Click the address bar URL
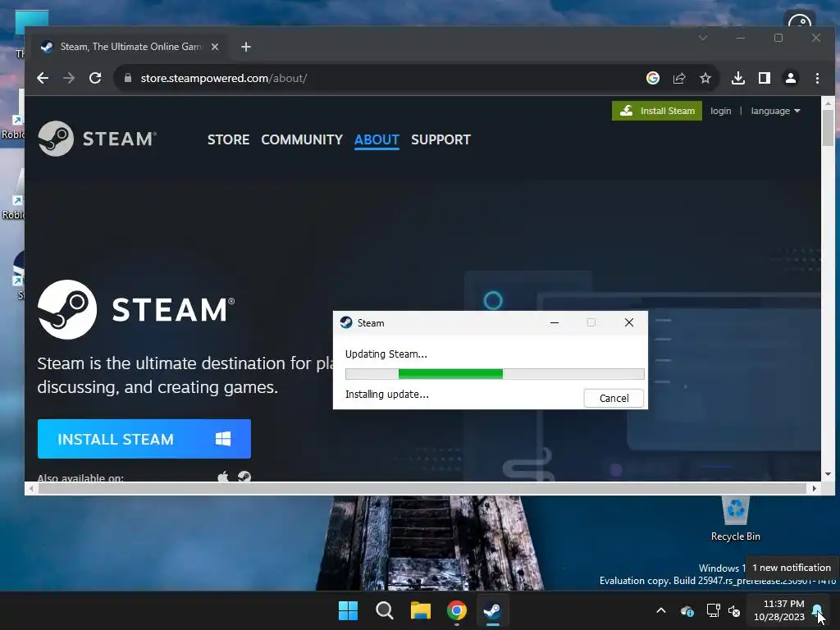This screenshot has width=840, height=630. pyautogui.click(x=224, y=78)
